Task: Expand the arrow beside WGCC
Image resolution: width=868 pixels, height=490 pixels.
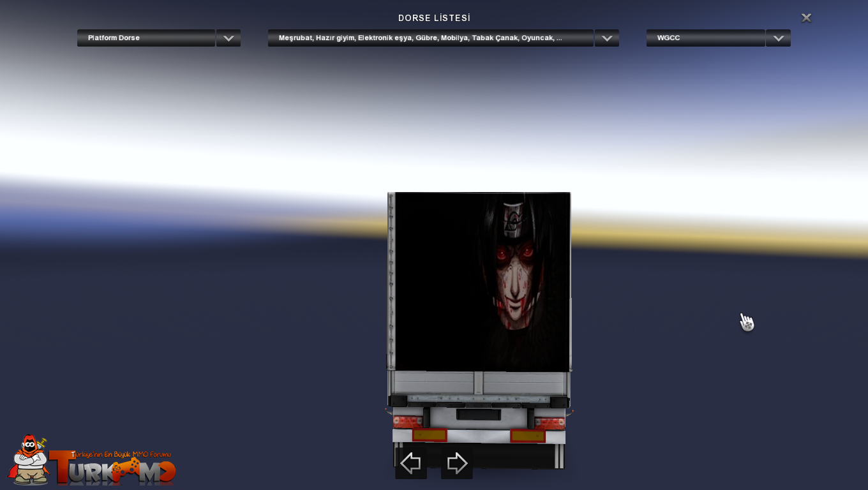Action: 778,38
